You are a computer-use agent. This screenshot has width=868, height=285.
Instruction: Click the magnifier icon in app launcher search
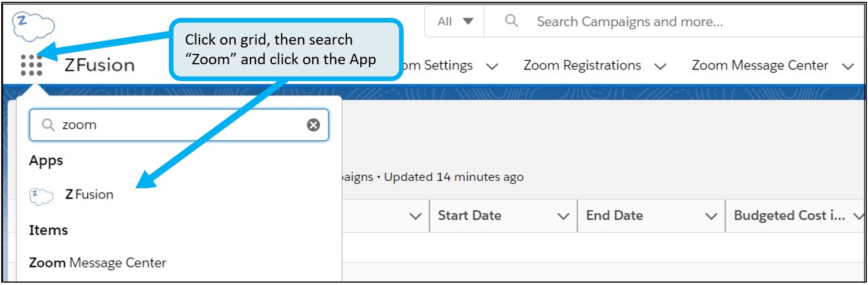tap(49, 125)
